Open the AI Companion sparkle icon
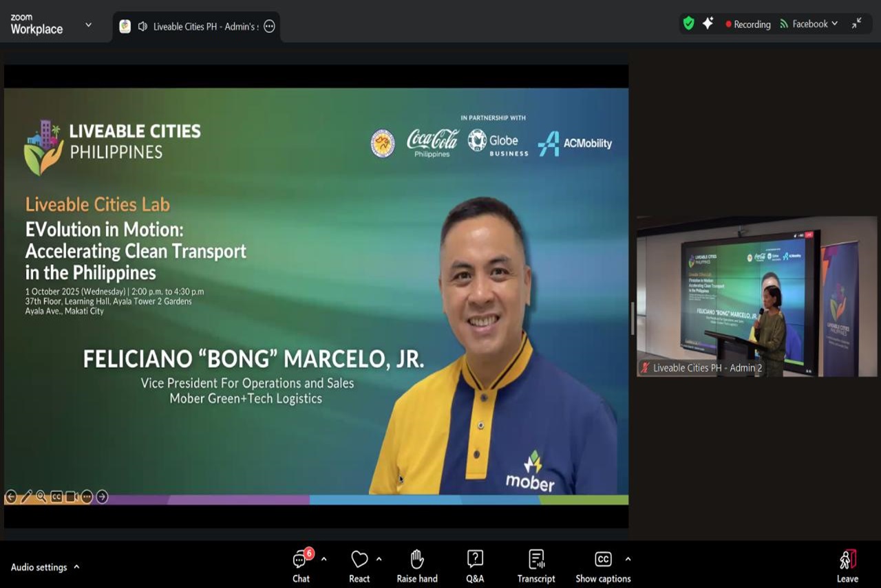Screen dimensions: 881x588 pyautogui.click(x=708, y=23)
